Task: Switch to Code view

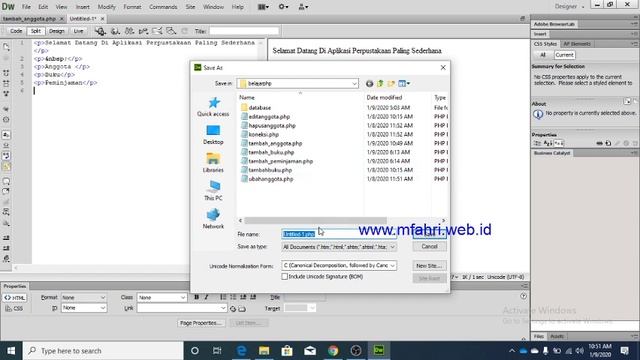Action: 16,31
